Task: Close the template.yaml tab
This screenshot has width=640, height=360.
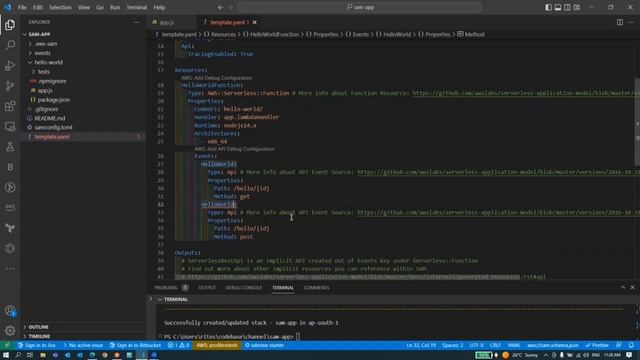Action: pos(255,22)
